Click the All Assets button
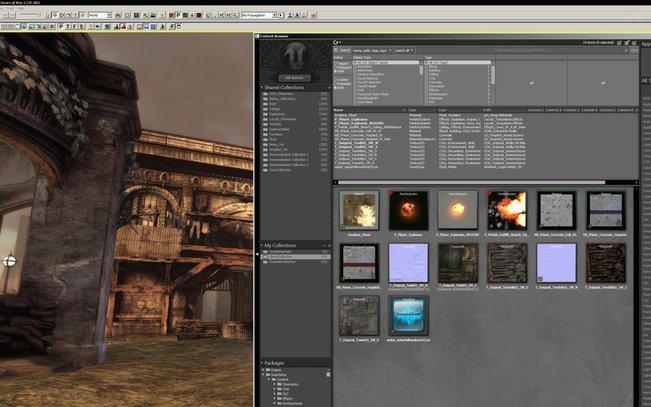The width and height of the screenshot is (651, 407). click(x=294, y=78)
